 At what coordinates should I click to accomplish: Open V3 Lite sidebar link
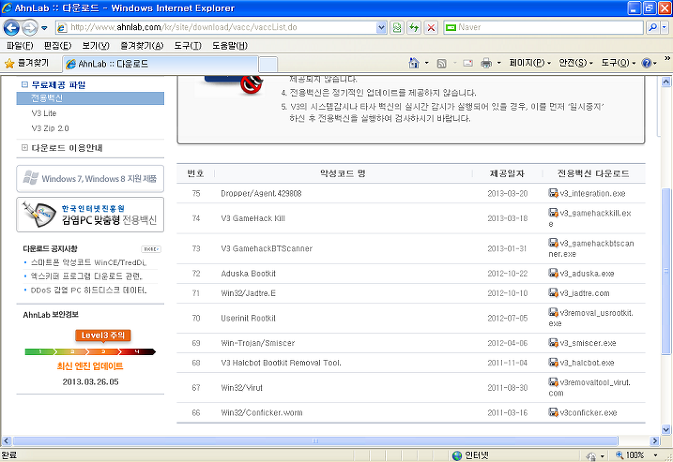(44, 113)
